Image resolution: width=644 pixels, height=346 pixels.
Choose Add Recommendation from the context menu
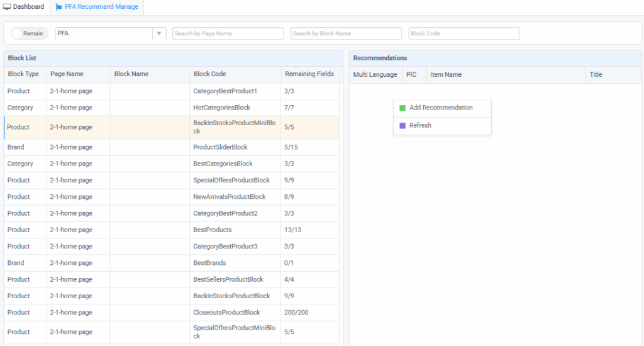pos(441,108)
